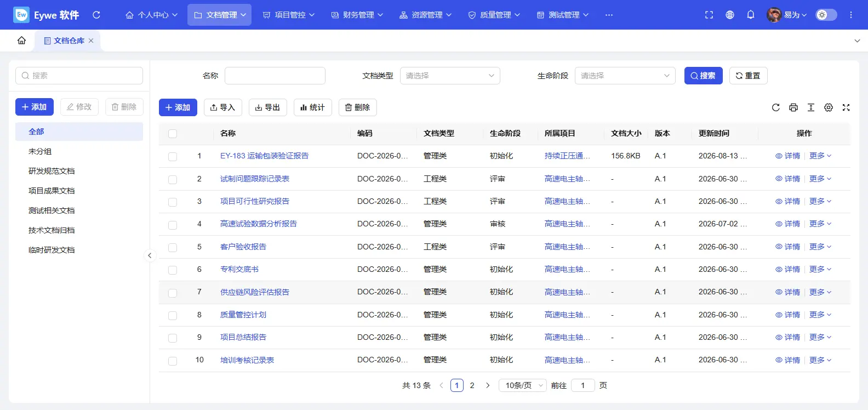This screenshot has width=868, height=410.
Task: Expand the tab bar chevron
Action: [857, 41]
